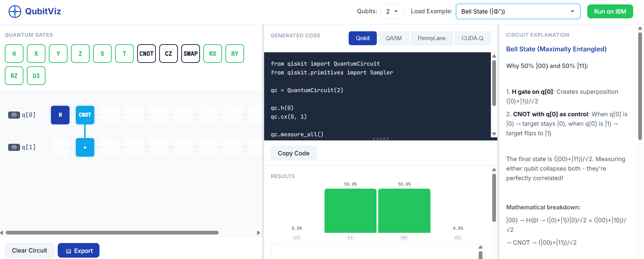Image resolution: width=644 pixels, height=259 pixels.
Task: Select the U3 gate from the palette
Action: [x=36, y=76]
